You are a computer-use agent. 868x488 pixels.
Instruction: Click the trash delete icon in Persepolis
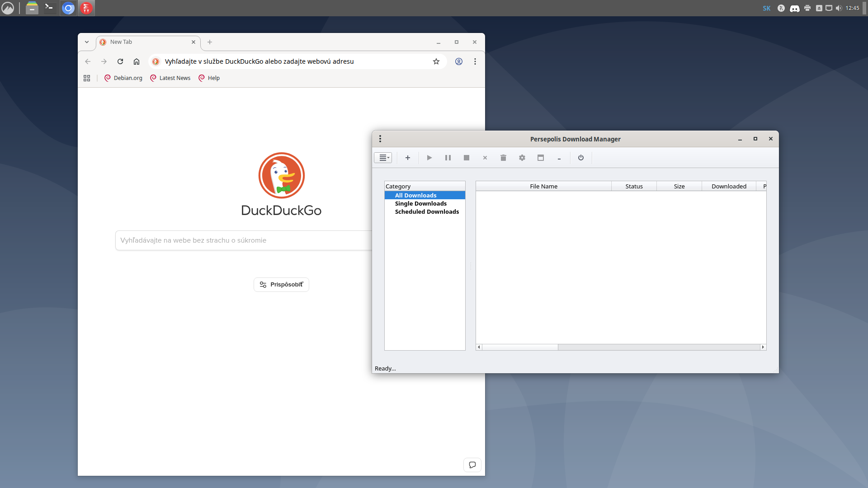(x=504, y=158)
